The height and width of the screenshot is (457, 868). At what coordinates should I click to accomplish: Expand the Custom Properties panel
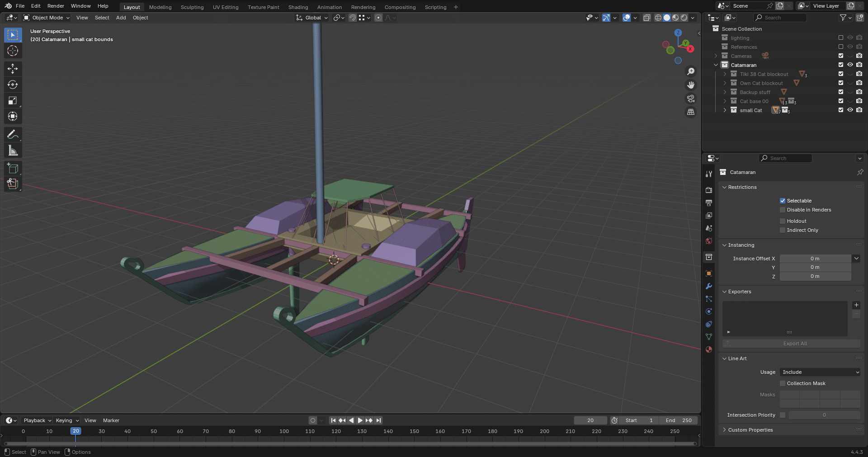750,430
